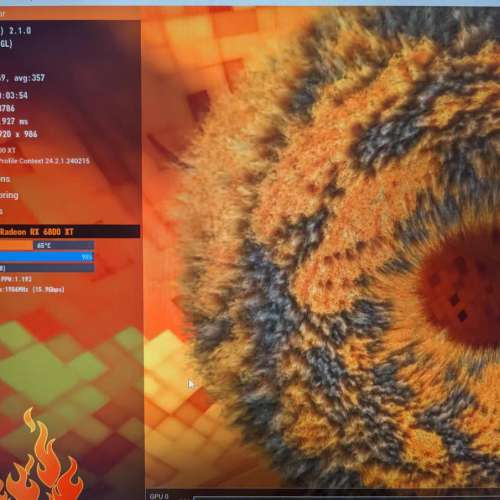The height and width of the screenshot is (500, 500).
Task: Click the dark bar below the usage bar
Action: coord(47,268)
